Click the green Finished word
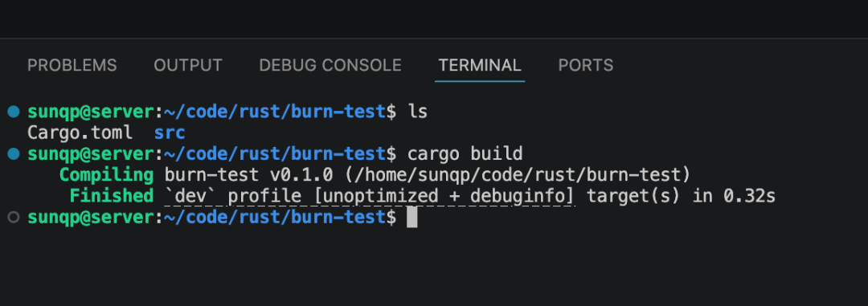 pyautogui.click(x=112, y=197)
